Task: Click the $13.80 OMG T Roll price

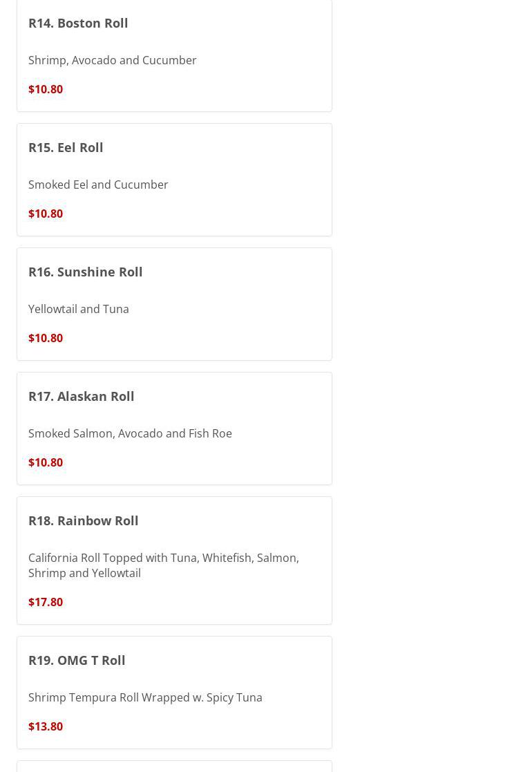Action: click(46, 726)
